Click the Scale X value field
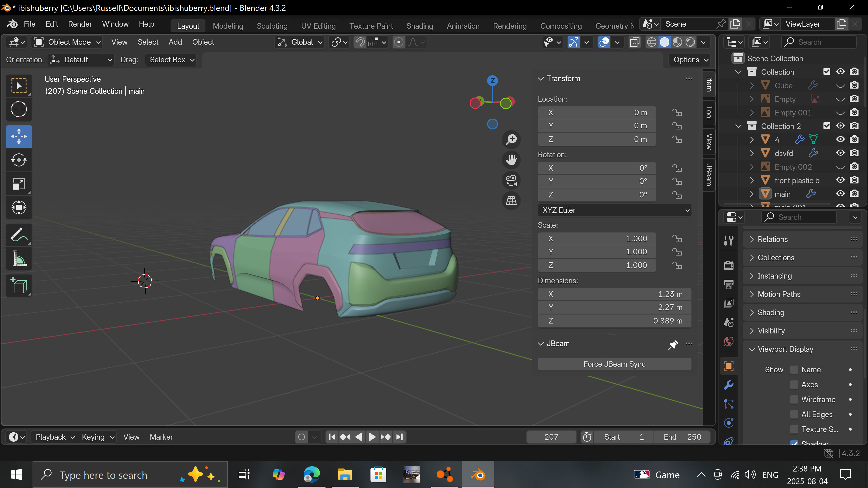Image resolution: width=868 pixels, height=488 pixels. [x=597, y=239]
